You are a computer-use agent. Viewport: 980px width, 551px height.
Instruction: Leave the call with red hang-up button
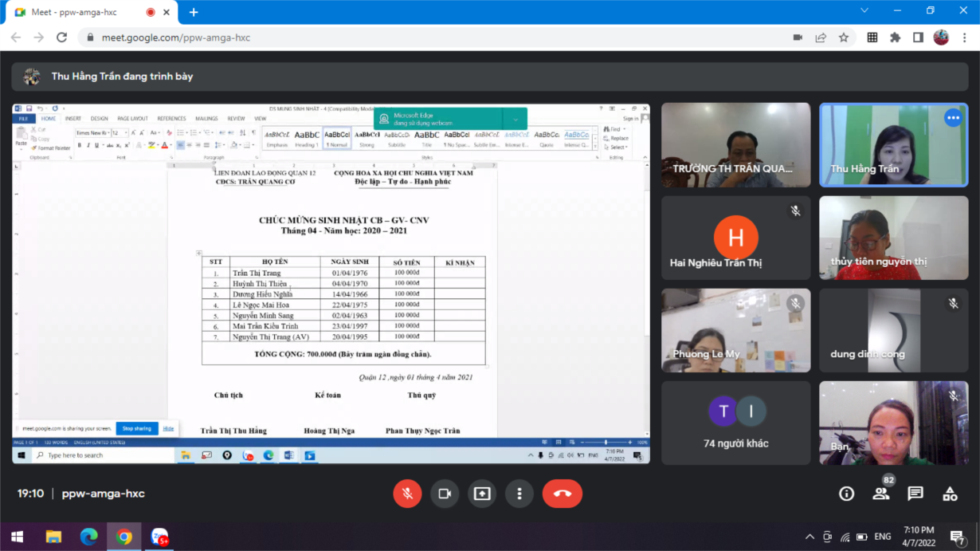pos(563,494)
